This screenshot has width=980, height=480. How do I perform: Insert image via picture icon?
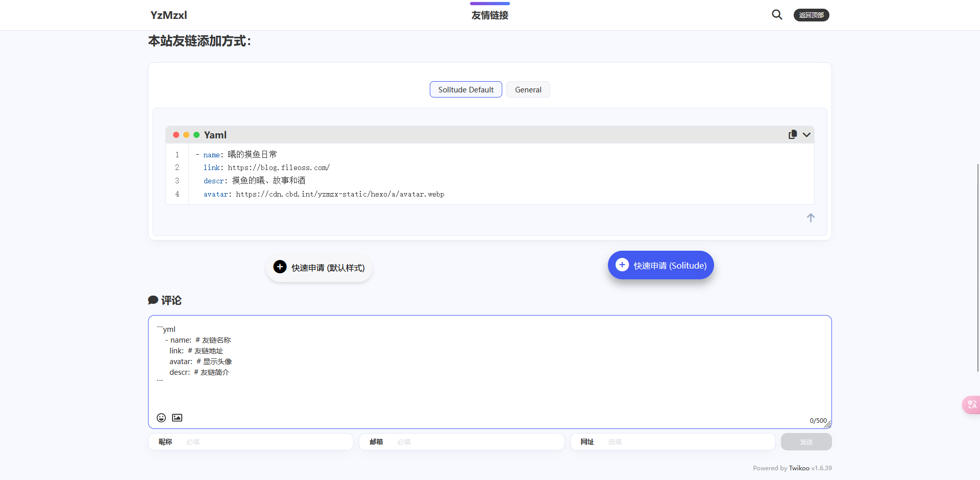177,418
